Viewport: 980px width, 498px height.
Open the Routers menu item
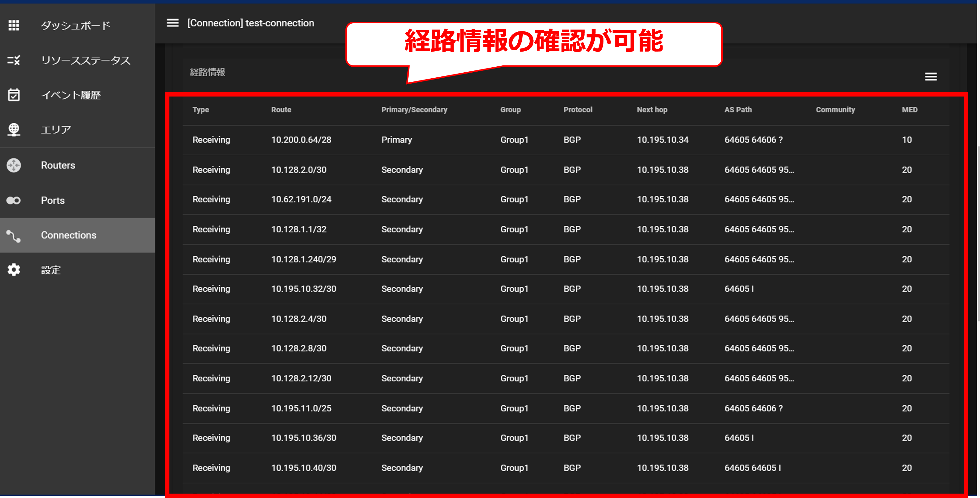click(x=58, y=165)
